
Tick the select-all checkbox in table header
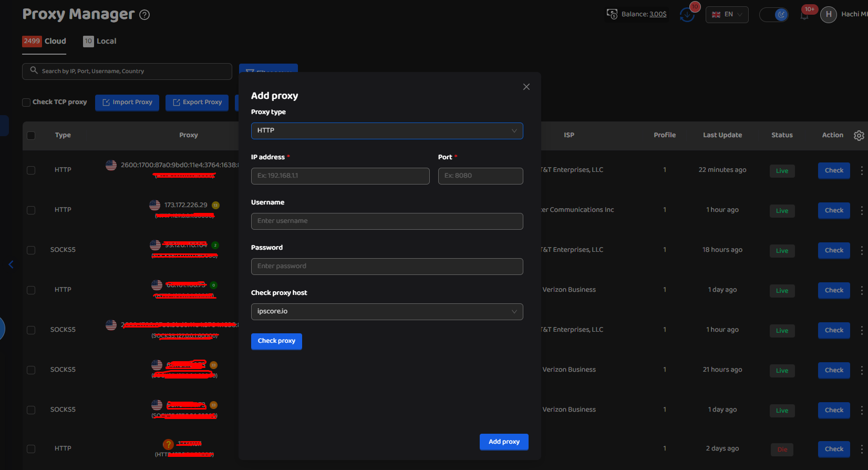[31, 136]
